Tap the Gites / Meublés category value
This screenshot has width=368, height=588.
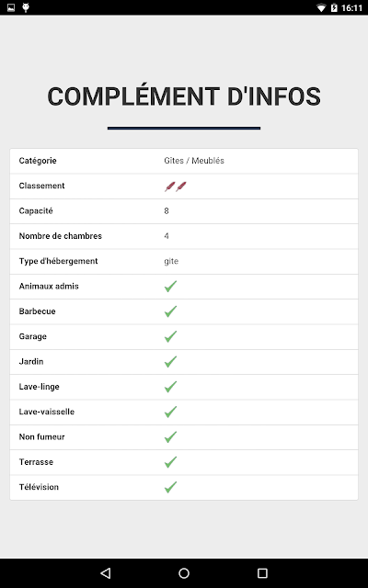coord(194,161)
